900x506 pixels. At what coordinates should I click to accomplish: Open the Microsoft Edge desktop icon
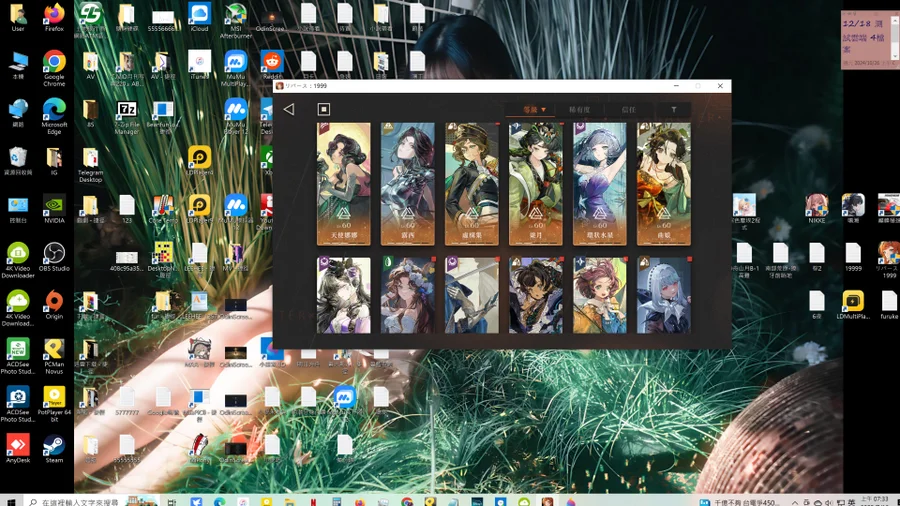click(54, 116)
